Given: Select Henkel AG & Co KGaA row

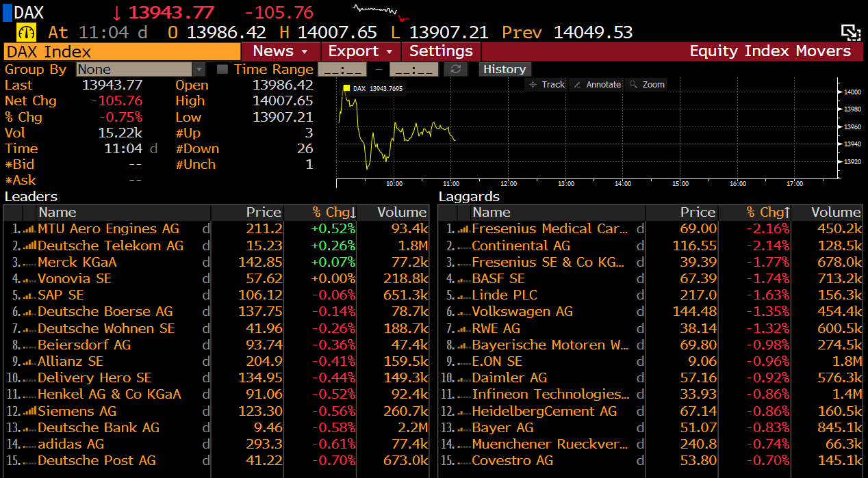Looking at the screenshot, I should [216, 395].
